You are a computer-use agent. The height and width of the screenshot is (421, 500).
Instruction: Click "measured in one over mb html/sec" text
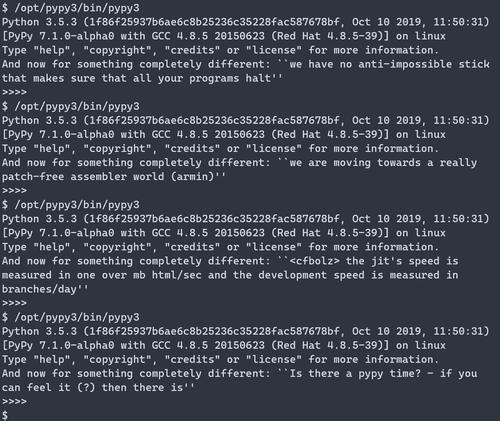point(102,275)
